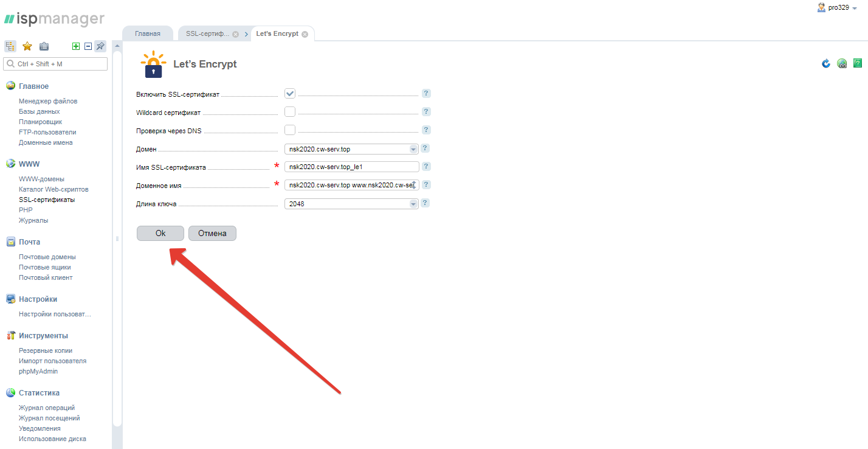Click help icon for Доменное имя
This screenshot has height=449, width=868.
point(426,185)
